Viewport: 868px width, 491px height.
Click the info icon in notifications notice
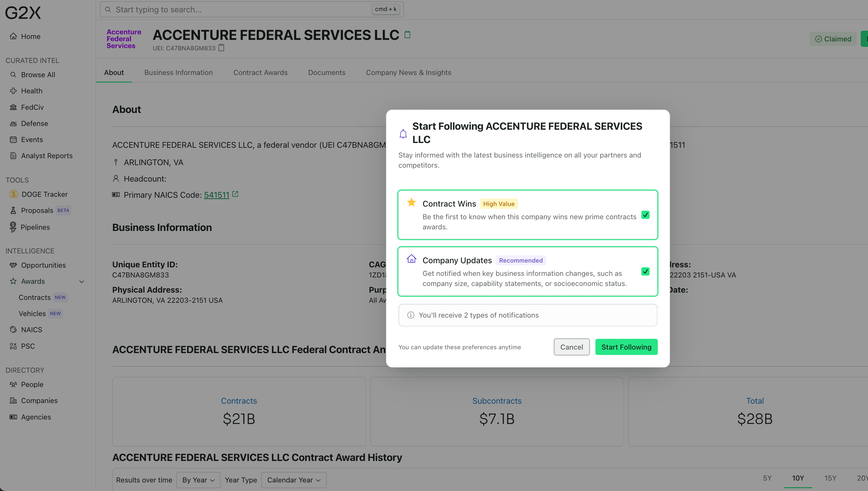pyautogui.click(x=411, y=315)
